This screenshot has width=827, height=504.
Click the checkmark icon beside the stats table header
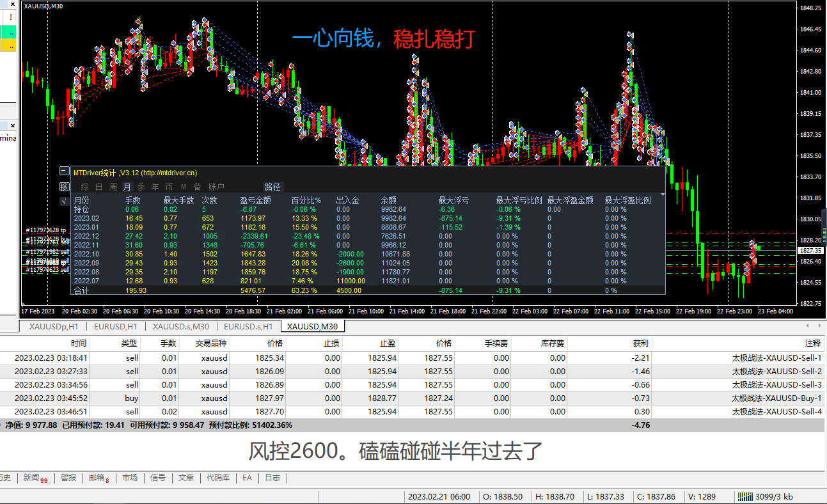[x=63, y=200]
